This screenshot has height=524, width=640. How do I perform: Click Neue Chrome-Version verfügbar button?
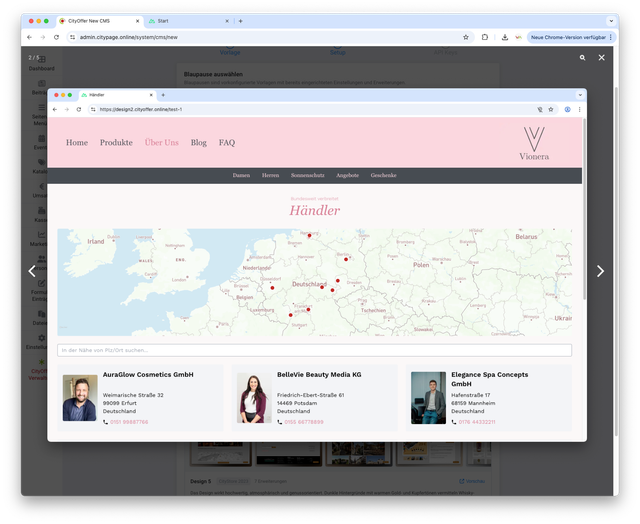click(x=568, y=37)
